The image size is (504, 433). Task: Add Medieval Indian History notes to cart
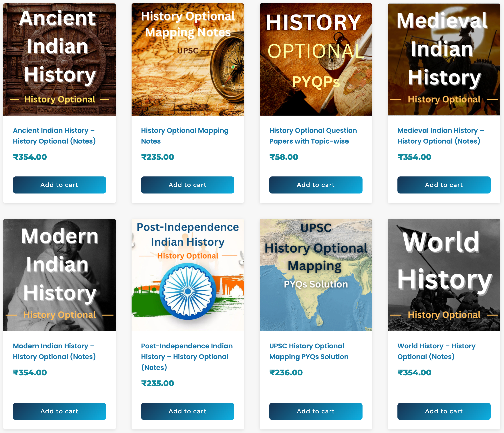pyautogui.click(x=444, y=185)
